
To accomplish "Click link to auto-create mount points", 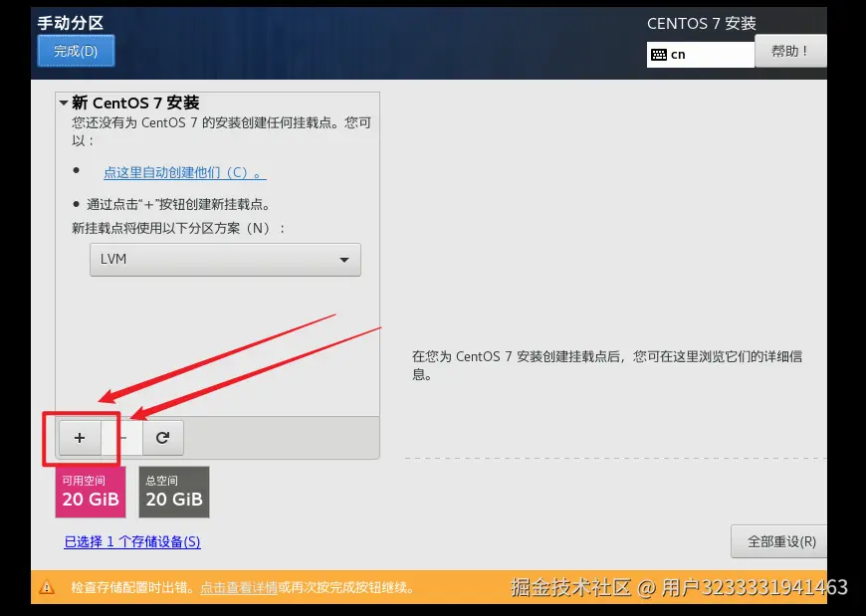I will point(185,172).
